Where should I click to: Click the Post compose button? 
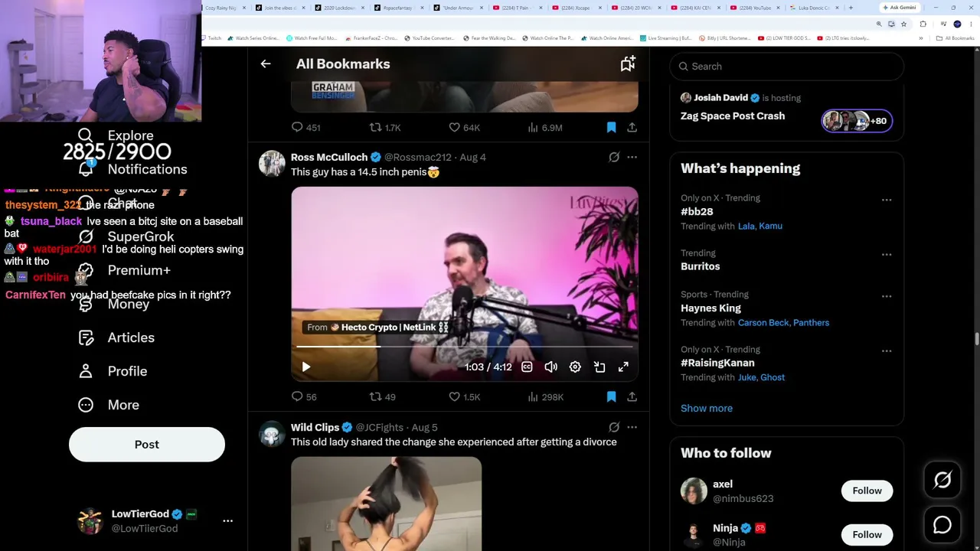point(147,445)
